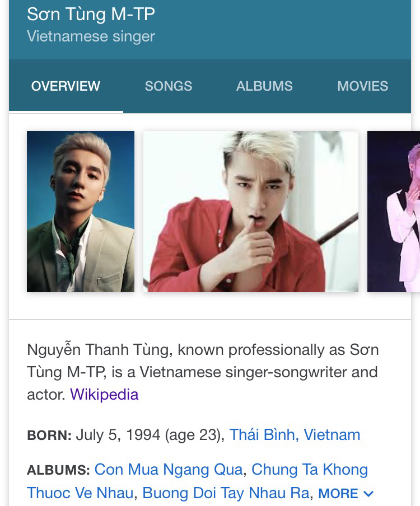Image resolution: width=420 pixels, height=506 pixels.
Task: Follow the Wikipedia link
Action: click(x=104, y=395)
